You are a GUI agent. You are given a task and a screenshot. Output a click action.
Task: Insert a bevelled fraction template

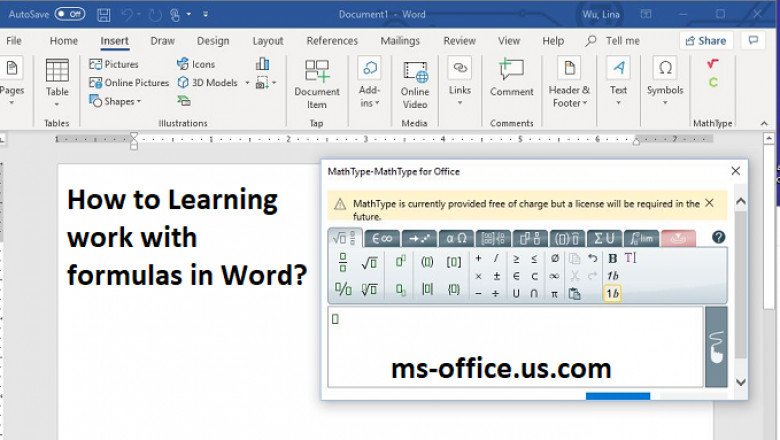click(343, 289)
